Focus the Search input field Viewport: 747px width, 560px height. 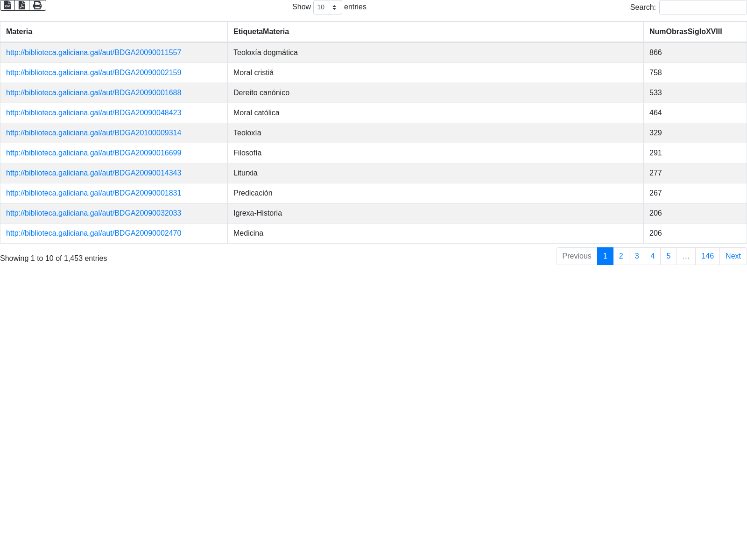click(x=703, y=7)
